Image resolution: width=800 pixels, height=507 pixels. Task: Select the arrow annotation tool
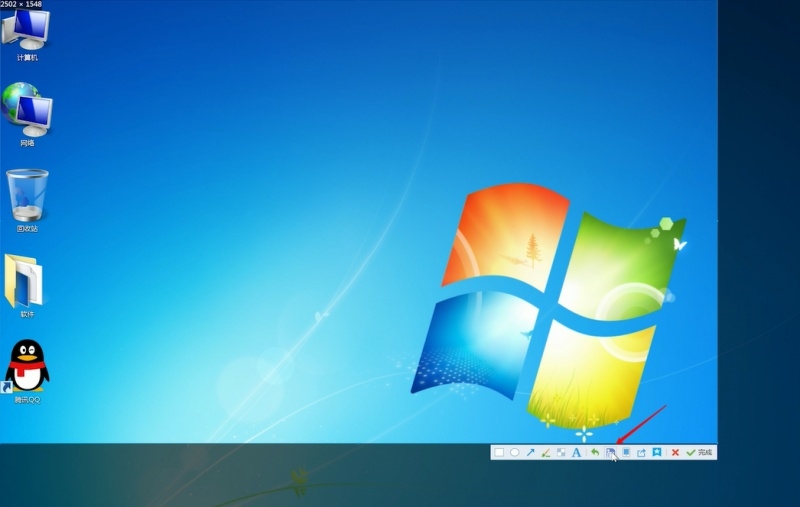pos(530,452)
